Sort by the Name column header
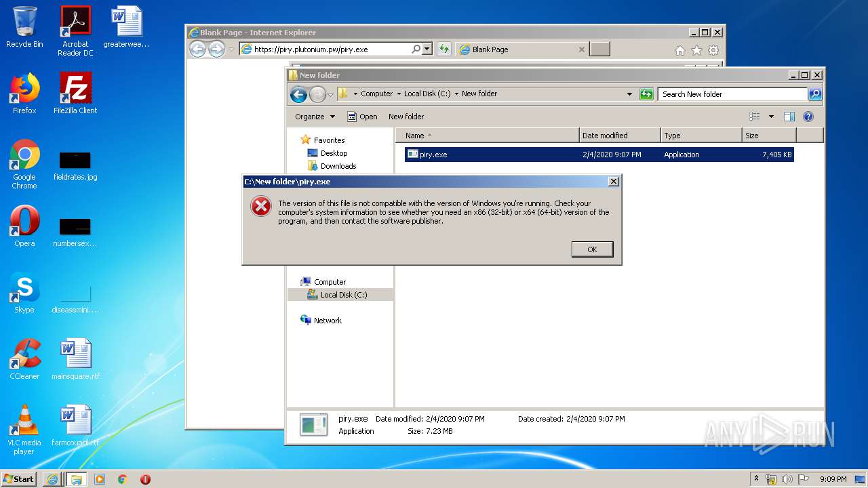868x488 pixels. [488, 136]
